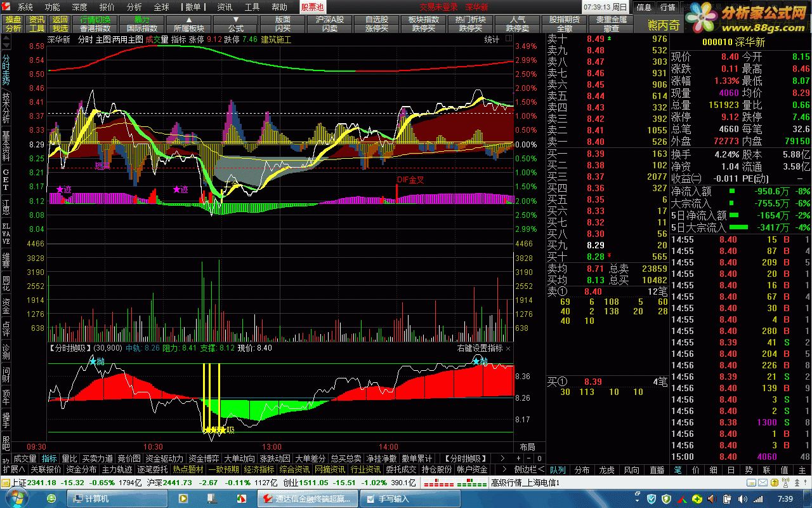Click the 板块指数 跌停买 button
812x508 pixels.
(424, 24)
